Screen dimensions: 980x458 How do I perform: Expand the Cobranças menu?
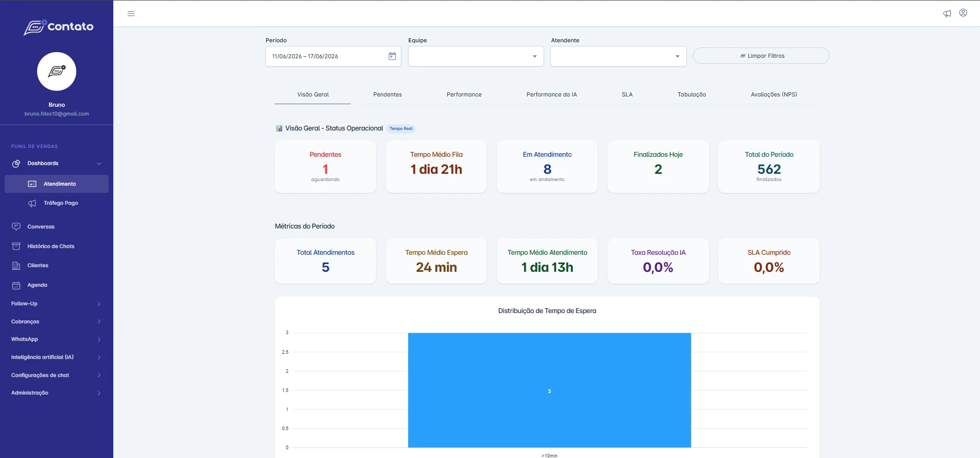click(x=57, y=322)
